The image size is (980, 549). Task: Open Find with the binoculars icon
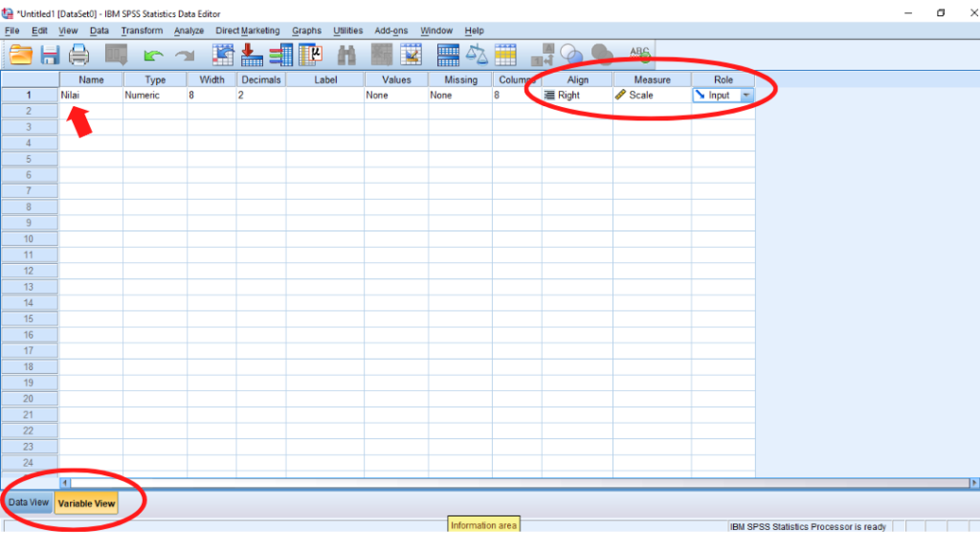click(346, 55)
